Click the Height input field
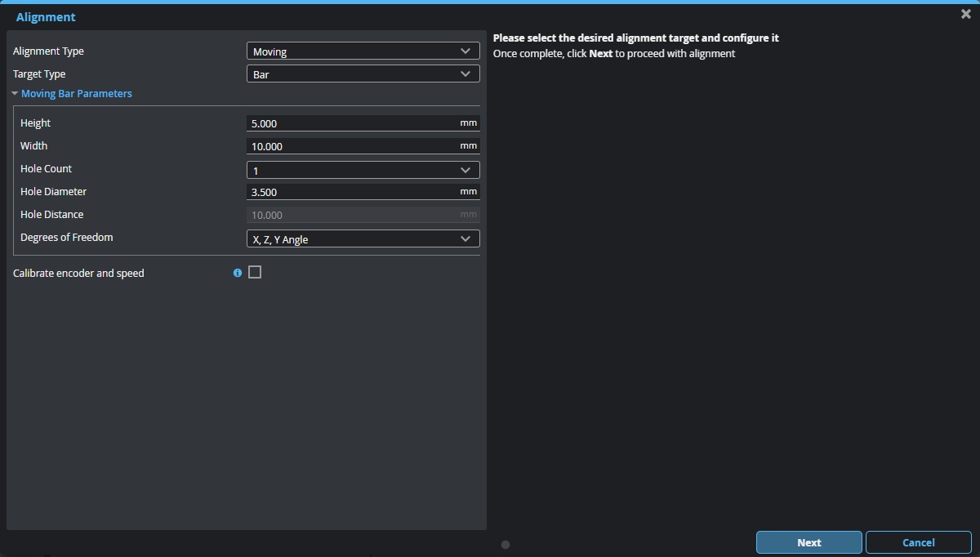 click(351, 123)
